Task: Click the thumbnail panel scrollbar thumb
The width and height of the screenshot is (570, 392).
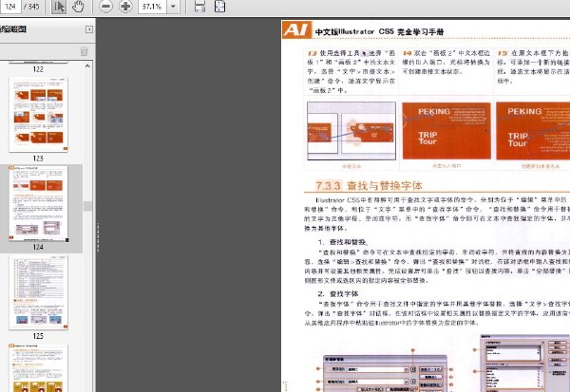Action: coord(88,206)
